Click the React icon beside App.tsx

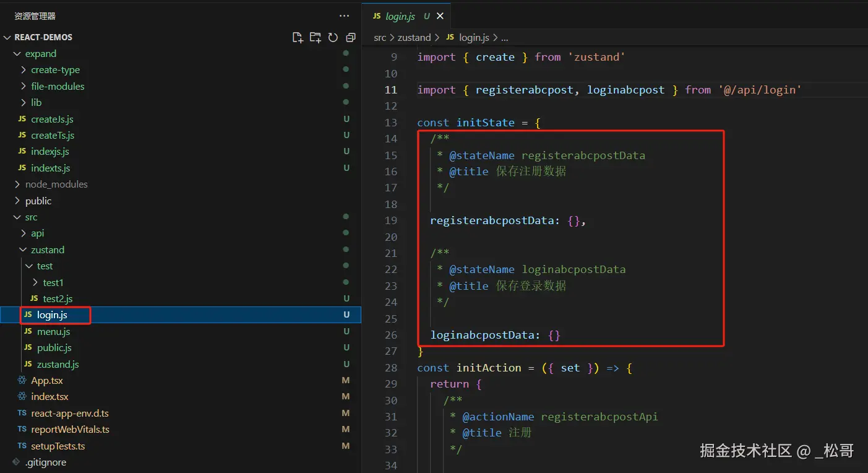[x=22, y=381]
